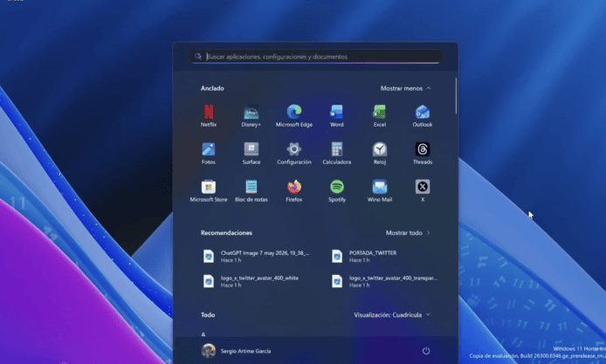Open the Fotos app
606x364 pixels.
tap(209, 153)
